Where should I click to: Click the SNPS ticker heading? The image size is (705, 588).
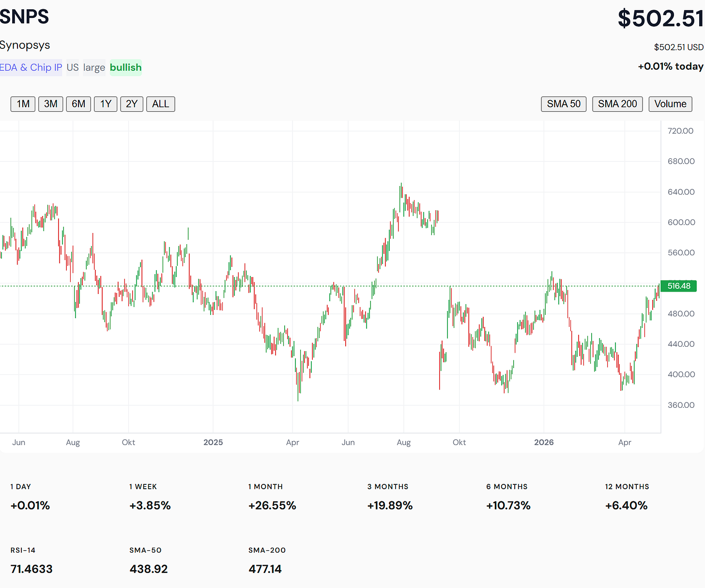tap(24, 17)
